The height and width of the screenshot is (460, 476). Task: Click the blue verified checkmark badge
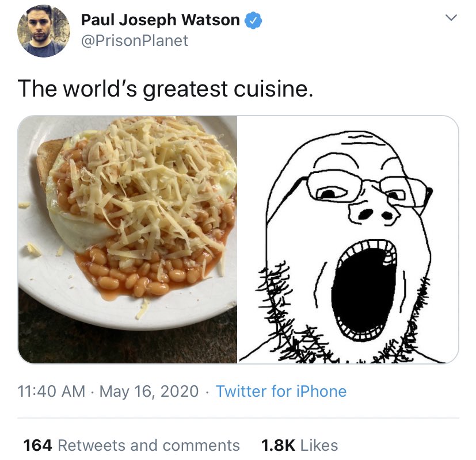coord(253,21)
